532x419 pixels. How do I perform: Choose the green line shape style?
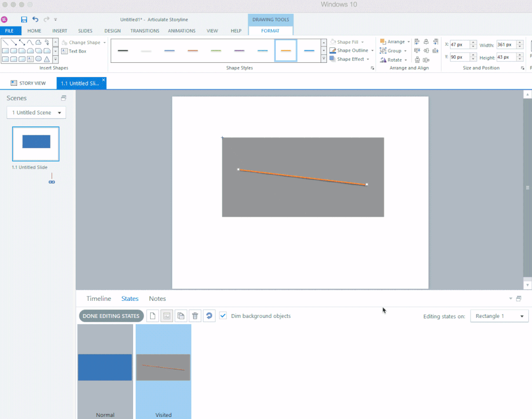[x=216, y=51]
